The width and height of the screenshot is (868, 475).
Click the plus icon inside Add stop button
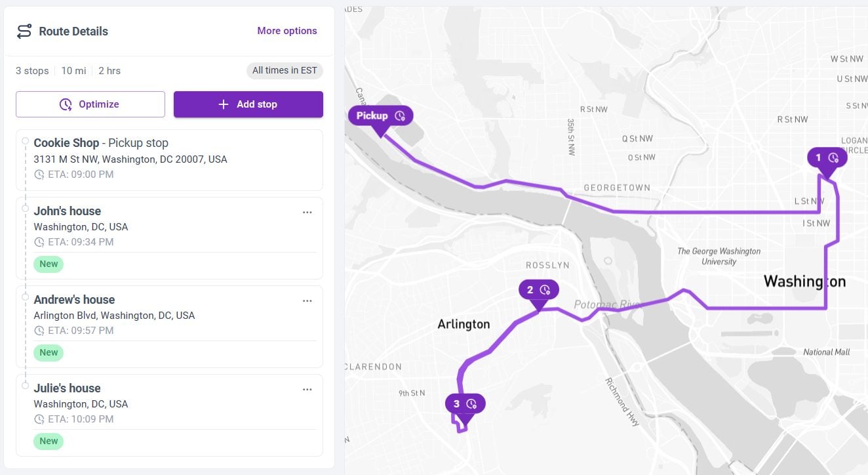223,104
